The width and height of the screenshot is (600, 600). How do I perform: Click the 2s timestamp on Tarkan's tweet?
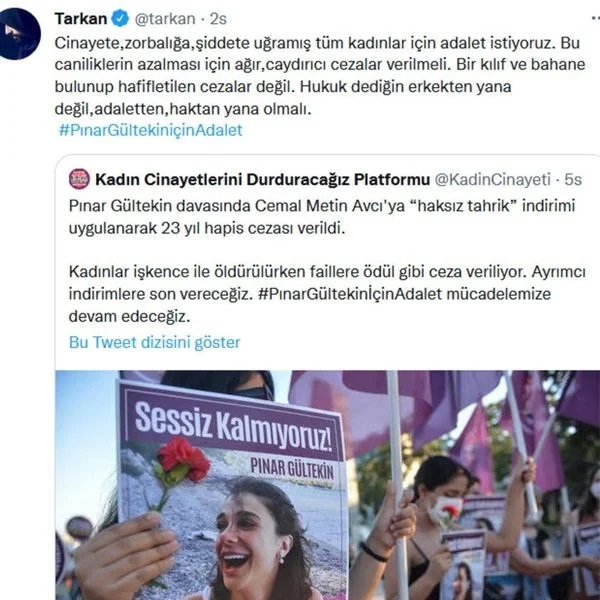click(x=218, y=19)
